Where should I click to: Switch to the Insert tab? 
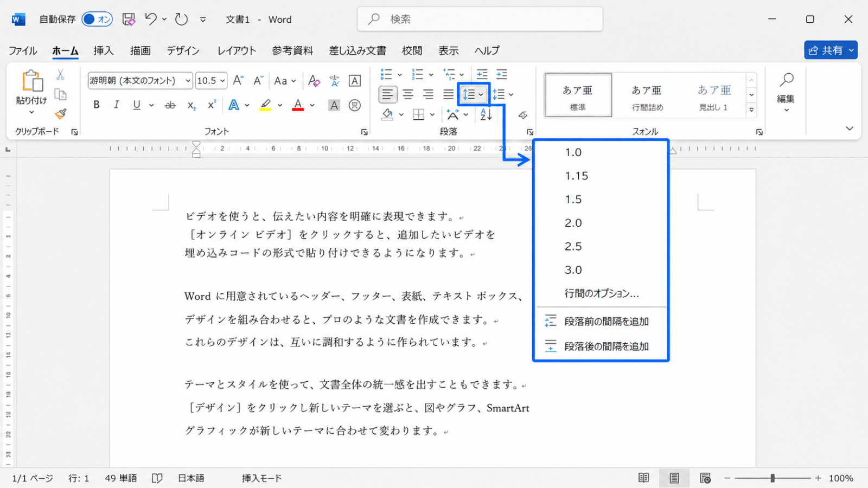pos(103,50)
